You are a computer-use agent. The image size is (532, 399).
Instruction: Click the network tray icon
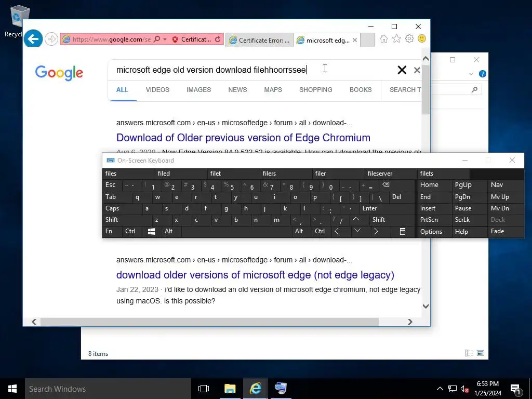coord(453,389)
